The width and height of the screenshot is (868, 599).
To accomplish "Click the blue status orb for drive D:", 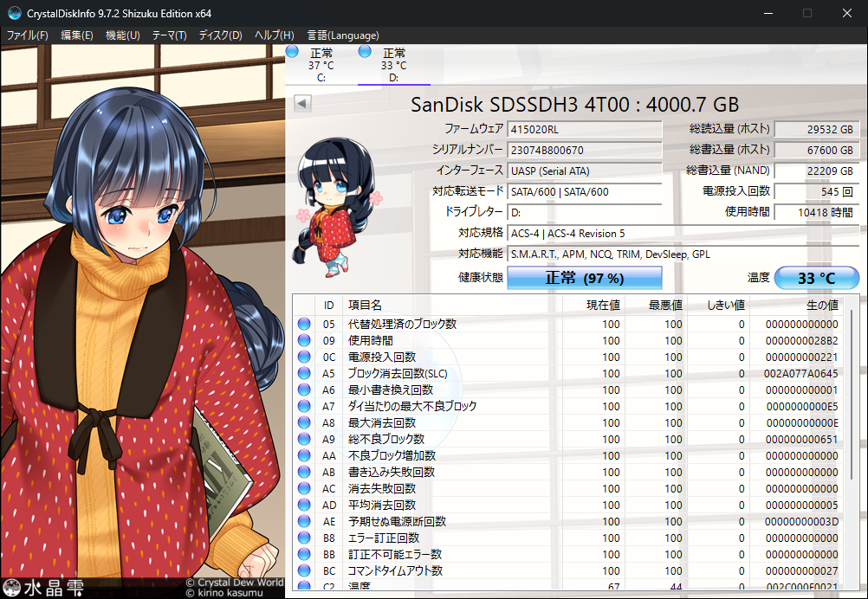I will [x=366, y=53].
